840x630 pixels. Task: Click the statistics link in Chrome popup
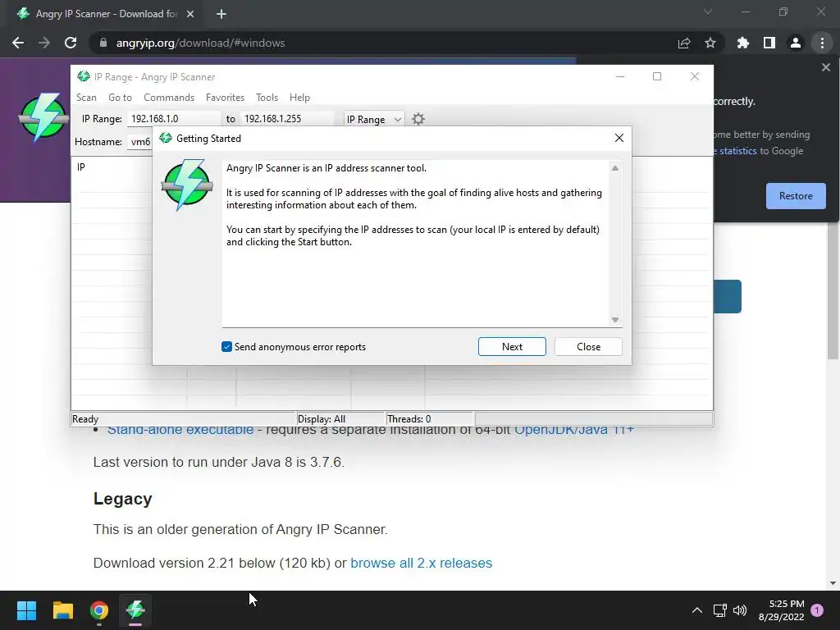pos(737,151)
